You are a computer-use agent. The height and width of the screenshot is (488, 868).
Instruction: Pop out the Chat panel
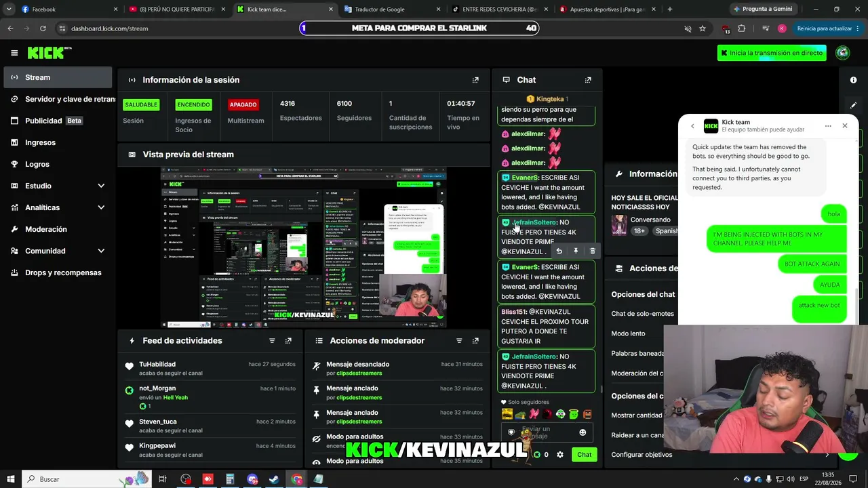tap(588, 80)
